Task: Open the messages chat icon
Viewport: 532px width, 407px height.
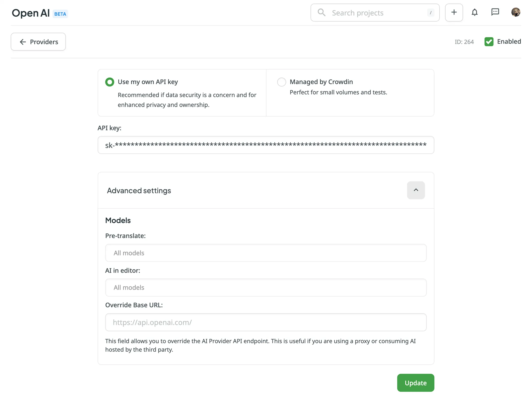Action: (x=495, y=12)
